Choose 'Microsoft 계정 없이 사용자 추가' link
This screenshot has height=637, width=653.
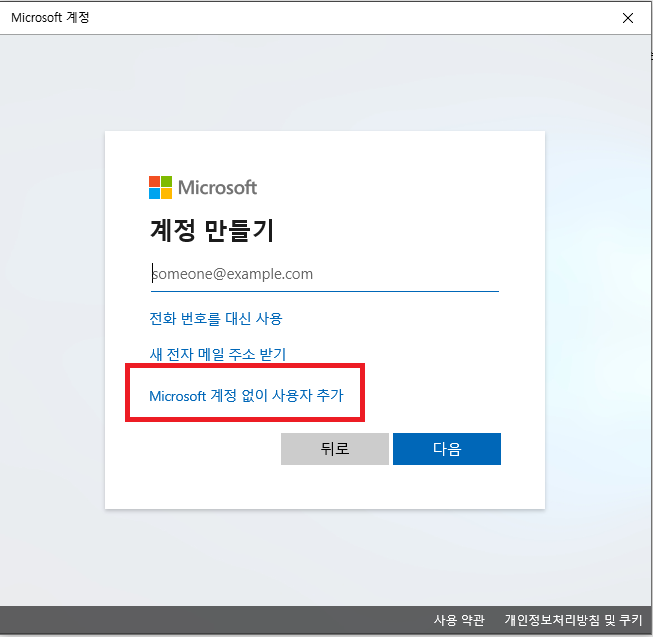tap(246, 395)
